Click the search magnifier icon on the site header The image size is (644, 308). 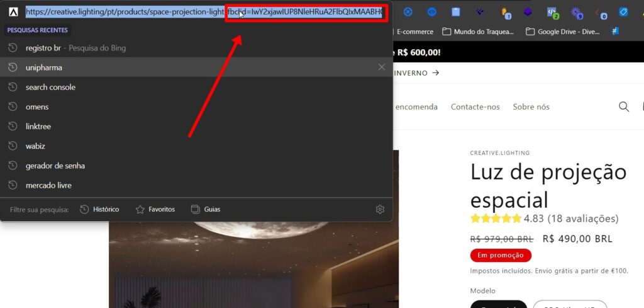[x=623, y=106]
